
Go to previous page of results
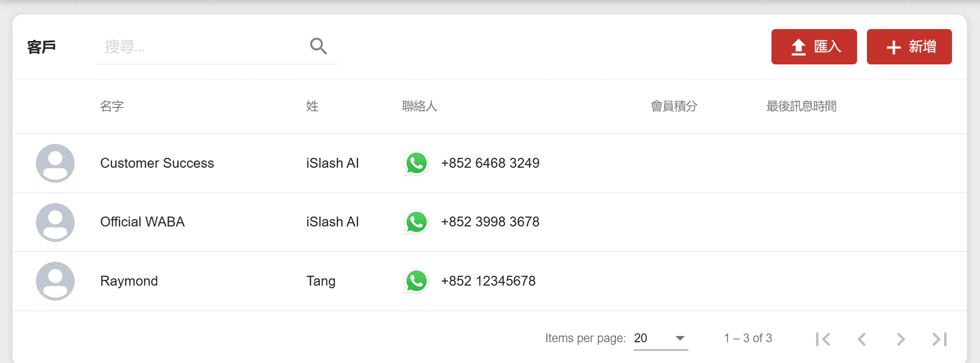pos(862,339)
